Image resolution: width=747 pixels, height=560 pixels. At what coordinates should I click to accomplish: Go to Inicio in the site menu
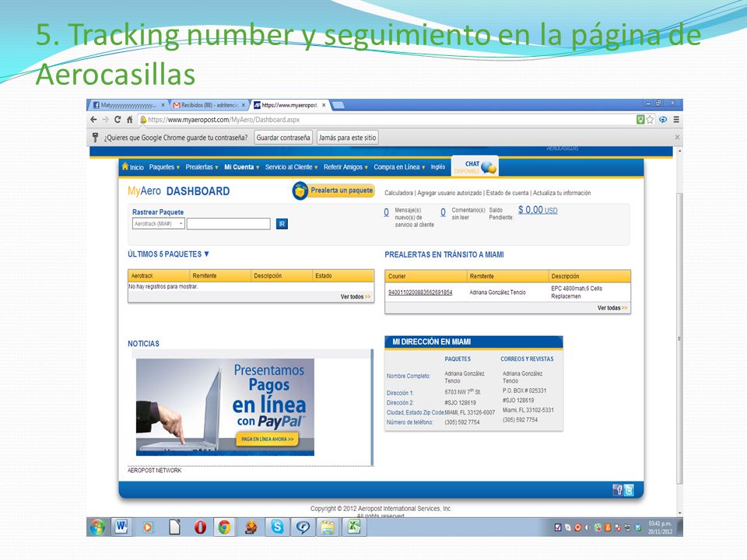pos(133,166)
